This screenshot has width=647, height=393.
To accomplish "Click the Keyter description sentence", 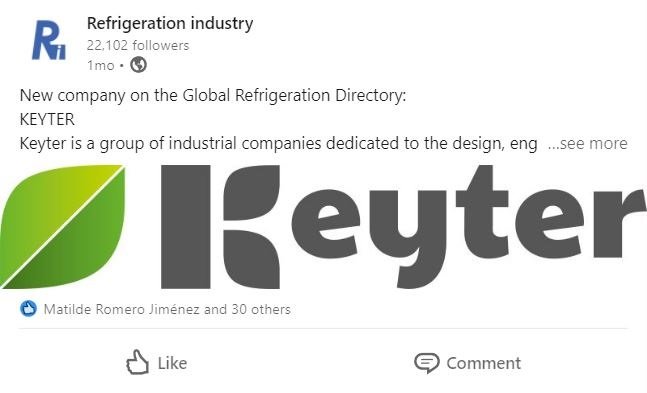I will tap(279, 144).
